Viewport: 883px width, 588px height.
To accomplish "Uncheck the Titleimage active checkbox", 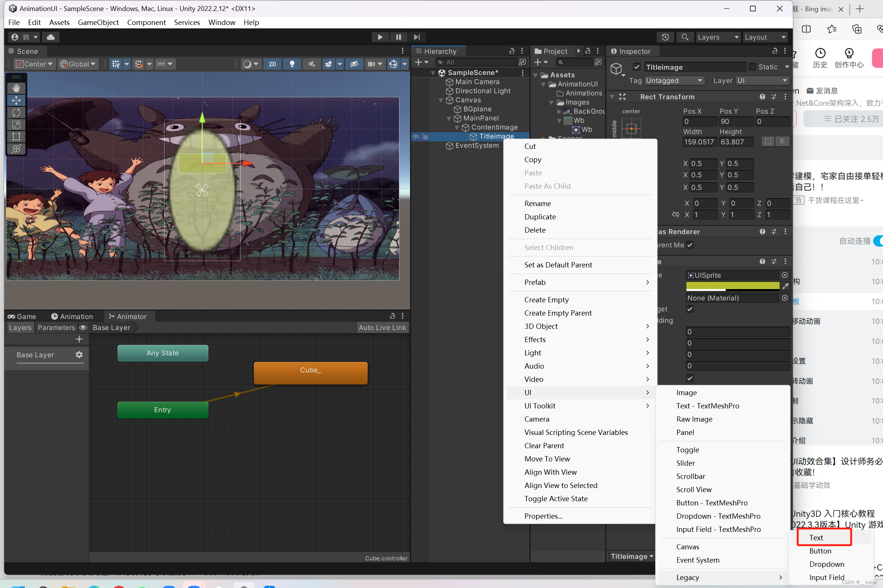I will (637, 67).
